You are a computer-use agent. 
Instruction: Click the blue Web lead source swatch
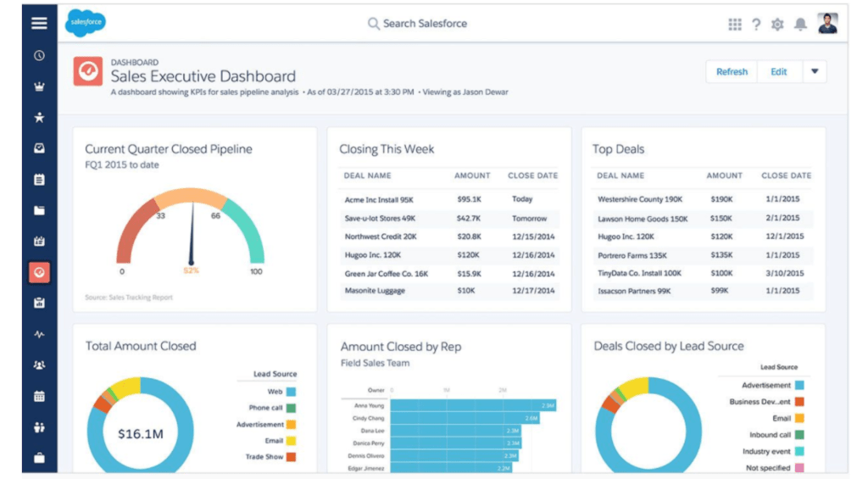coord(291,392)
